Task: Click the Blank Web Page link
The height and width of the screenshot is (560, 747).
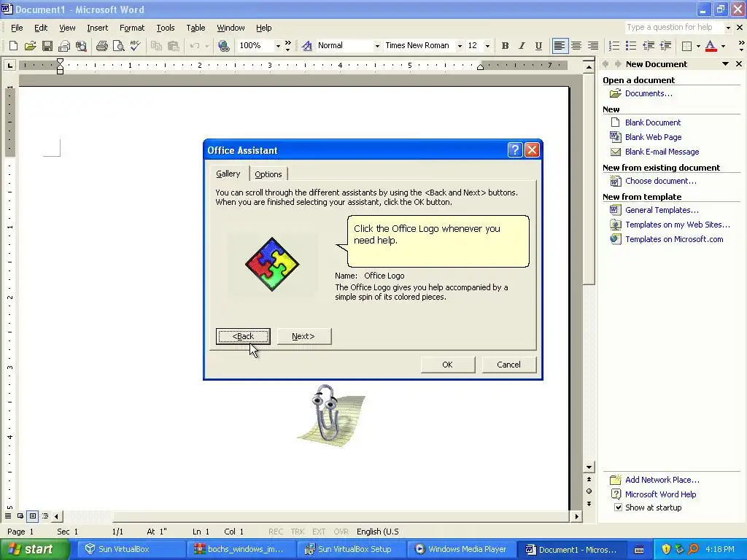Action: point(653,137)
